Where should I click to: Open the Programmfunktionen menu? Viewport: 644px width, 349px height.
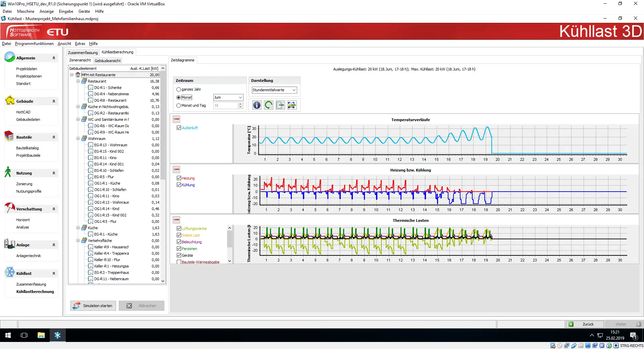click(x=34, y=44)
